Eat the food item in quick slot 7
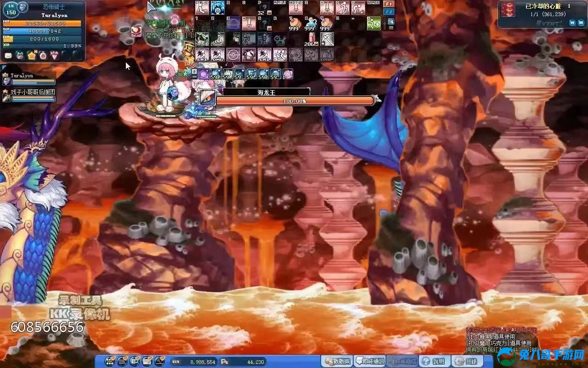This screenshot has height=368, width=588. pyautogui.click(x=296, y=23)
